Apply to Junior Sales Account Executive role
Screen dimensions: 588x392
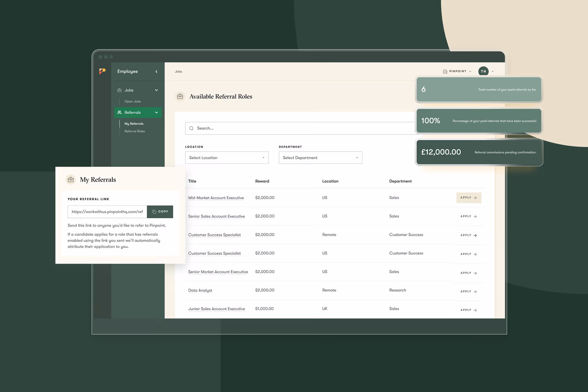coord(469,310)
